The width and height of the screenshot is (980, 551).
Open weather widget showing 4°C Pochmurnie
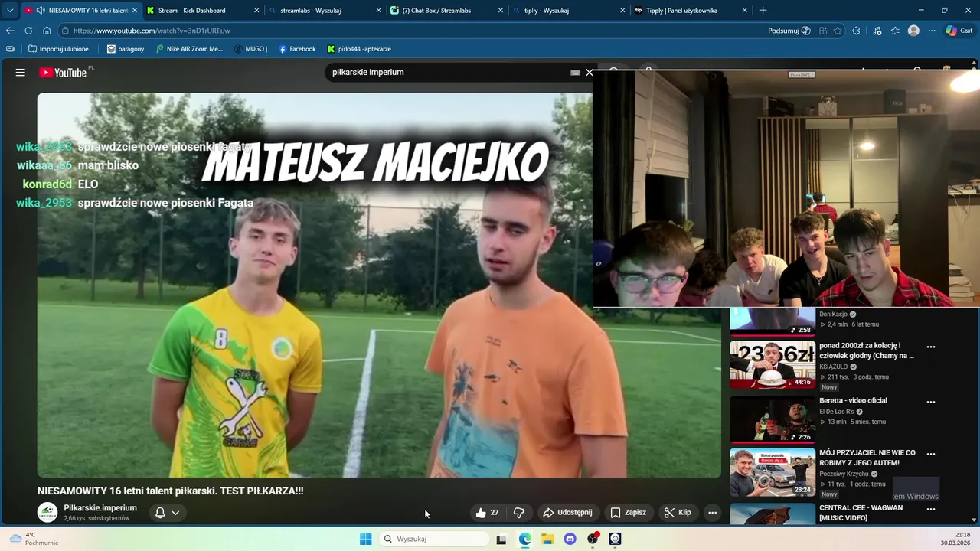(x=34, y=539)
